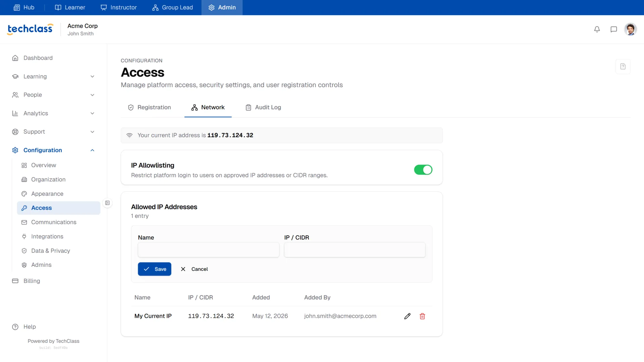The image size is (644, 362).
Task: Open the notifications bell
Action: [597, 29]
